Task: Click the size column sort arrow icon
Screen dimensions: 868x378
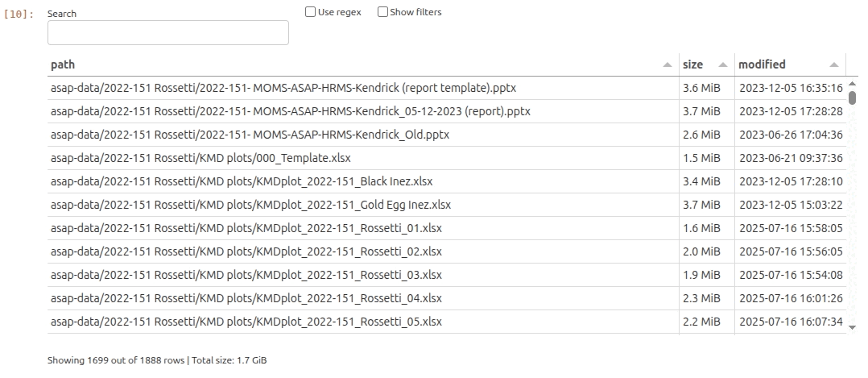Action: pyautogui.click(x=722, y=64)
